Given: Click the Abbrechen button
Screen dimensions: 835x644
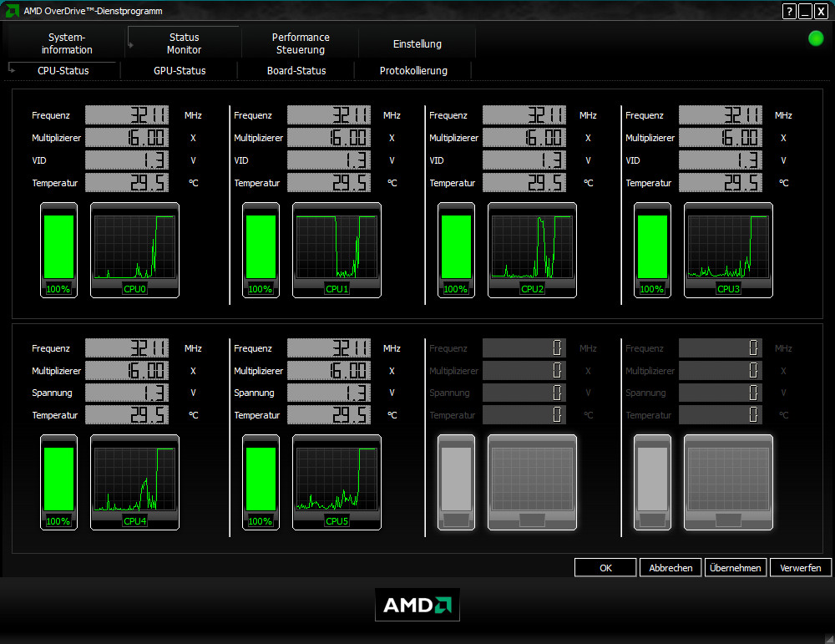Looking at the screenshot, I should 671,568.
